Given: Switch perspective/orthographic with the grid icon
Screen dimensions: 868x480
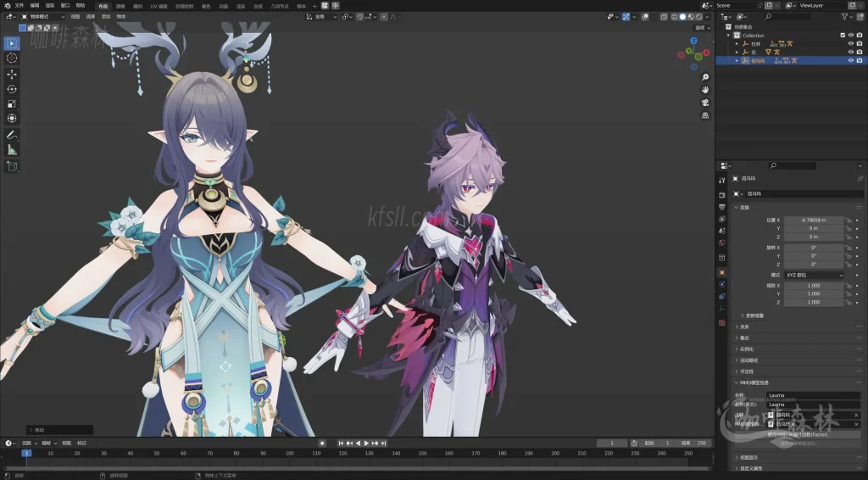Looking at the screenshot, I should [705, 115].
